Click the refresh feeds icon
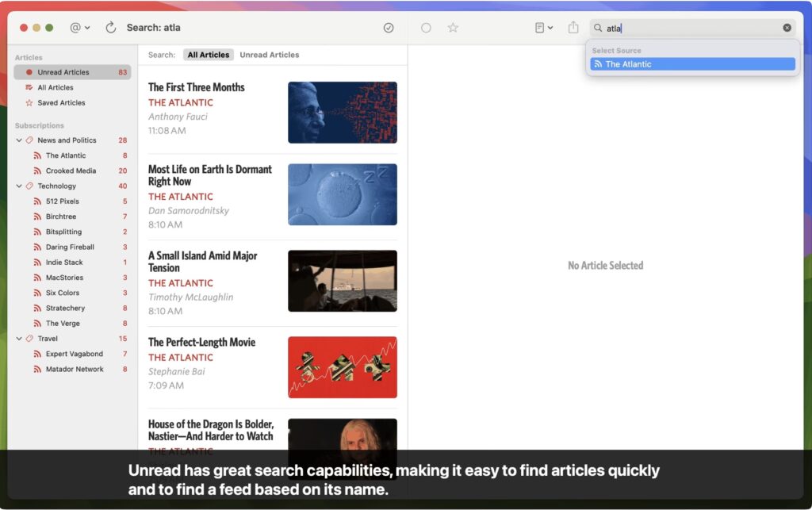This screenshot has height=510, width=812. (x=110, y=26)
